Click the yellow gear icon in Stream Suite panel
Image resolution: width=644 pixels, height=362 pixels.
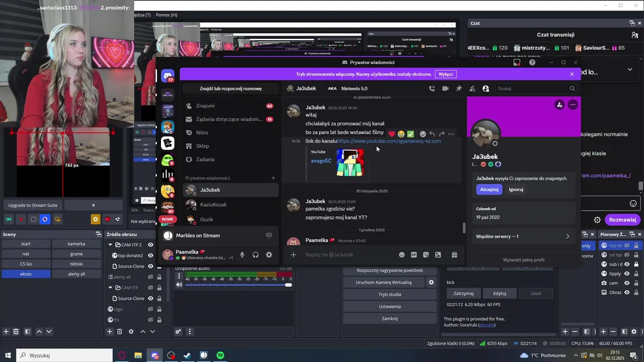pos(95,219)
